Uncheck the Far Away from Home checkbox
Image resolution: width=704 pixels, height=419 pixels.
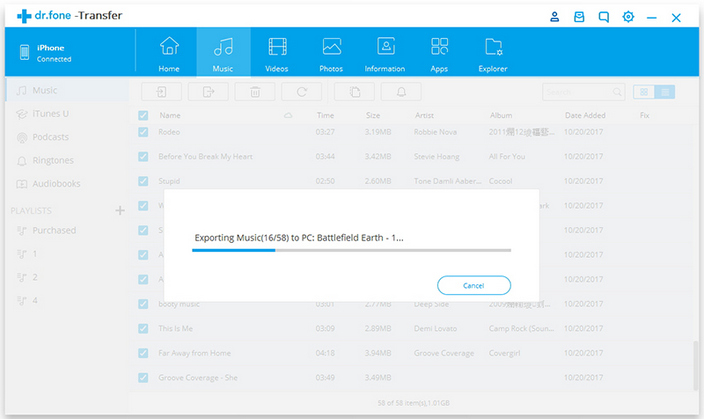[143, 353]
